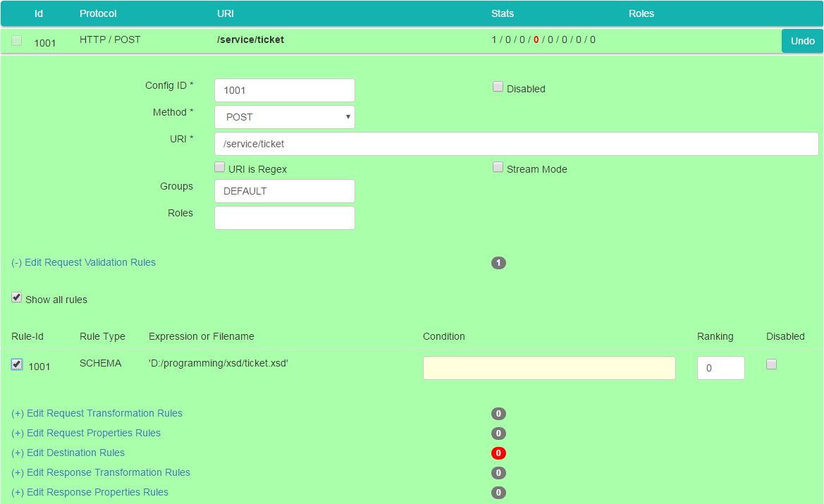
Task: Toggle the Disabled checkbox next to Config ID
Action: coord(498,87)
